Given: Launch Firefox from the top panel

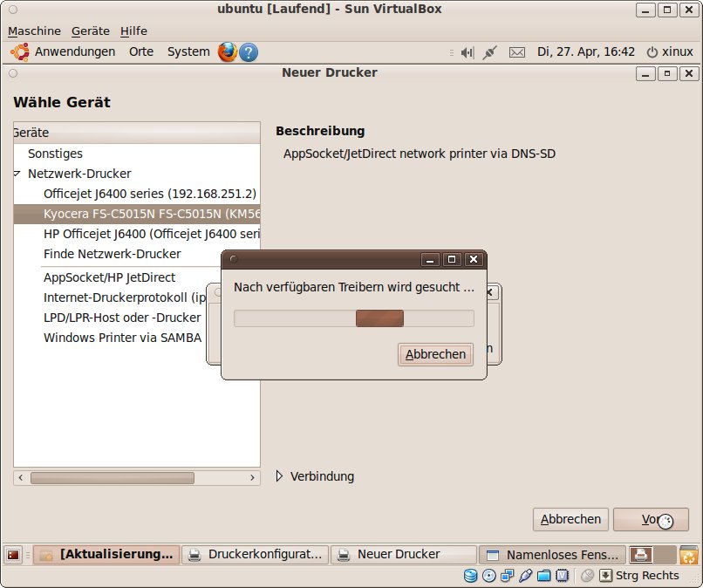Looking at the screenshot, I should [228, 52].
